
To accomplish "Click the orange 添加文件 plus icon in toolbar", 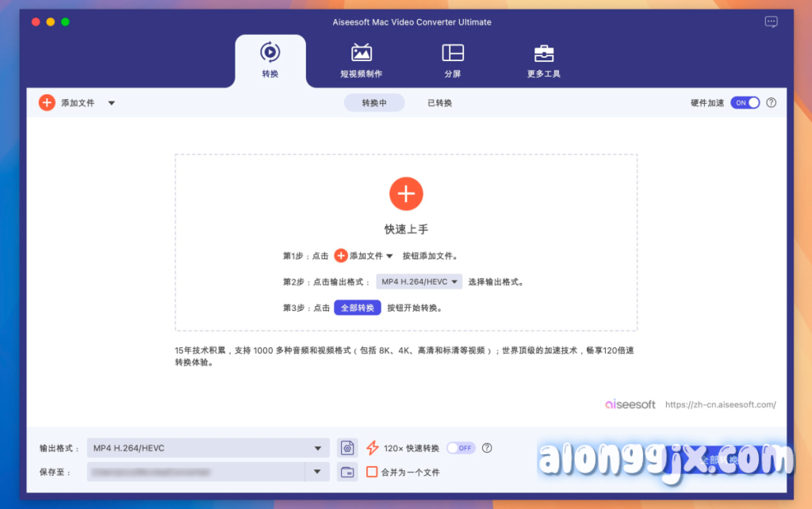I will [47, 103].
